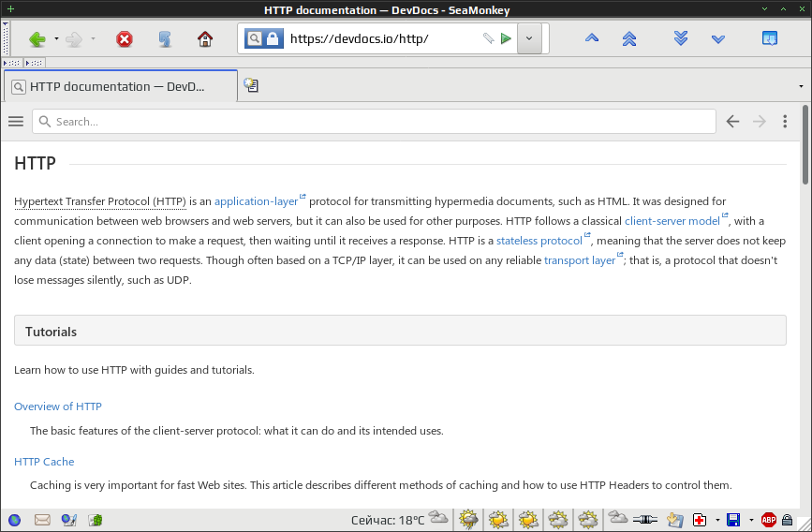This screenshot has height=532, width=812.
Task: Click the sentence 'Learn how to use HTTP with guides and tutorials.'
Action: pos(134,370)
